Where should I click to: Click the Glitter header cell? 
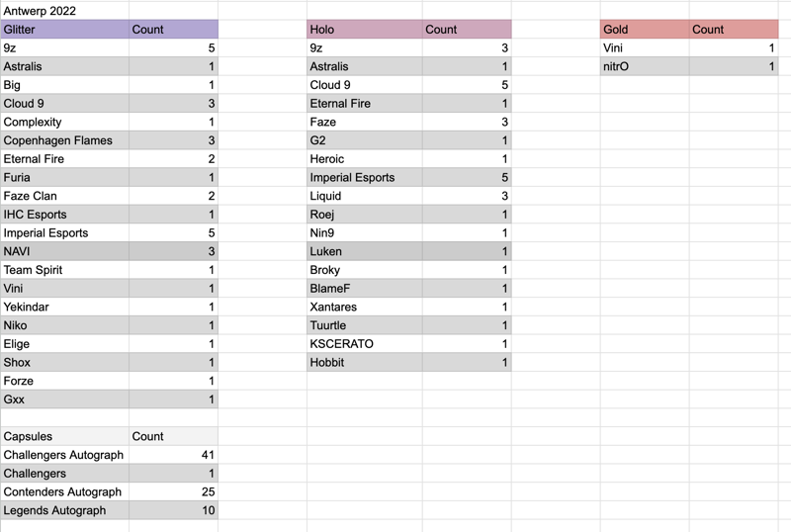pos(64,30)
